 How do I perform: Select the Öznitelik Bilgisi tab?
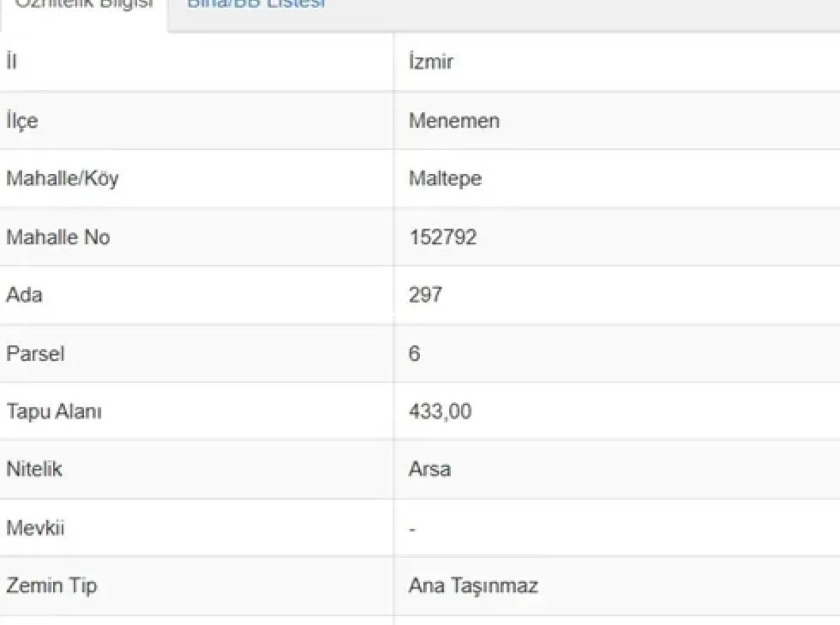pos(84,5)
